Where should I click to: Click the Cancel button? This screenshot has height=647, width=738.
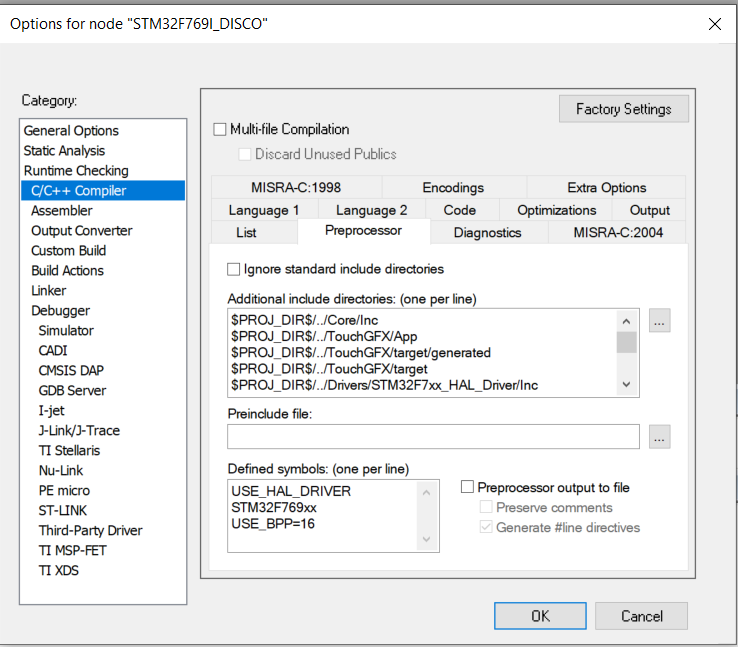[642, 616]
